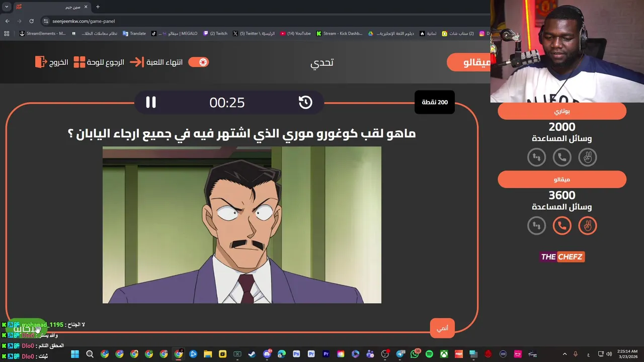The height and width of the screenshot is (362, 644).
Task: Expand the system tray hidden icons chevron
Action: click(x=565, y=354)
